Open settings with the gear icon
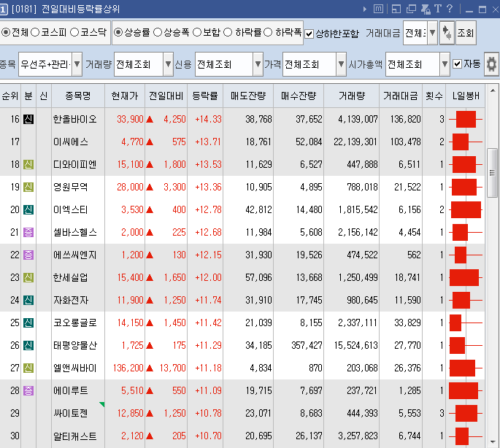Viewport: 500px width, 448px height. click(491, 64)
